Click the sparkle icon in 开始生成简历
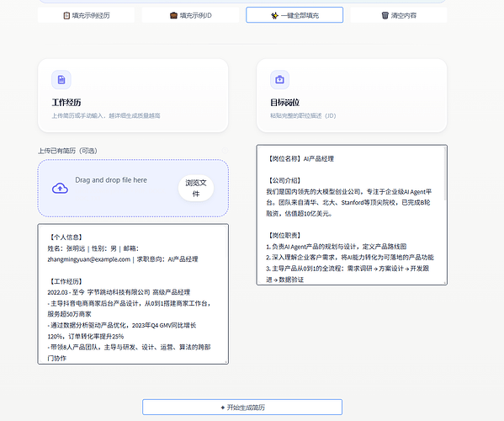This screenshot has height=421, width=504. coord(223,408)
